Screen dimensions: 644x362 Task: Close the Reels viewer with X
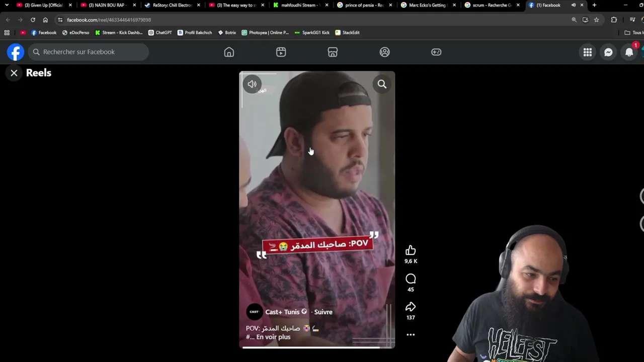(x=14, y=73)
